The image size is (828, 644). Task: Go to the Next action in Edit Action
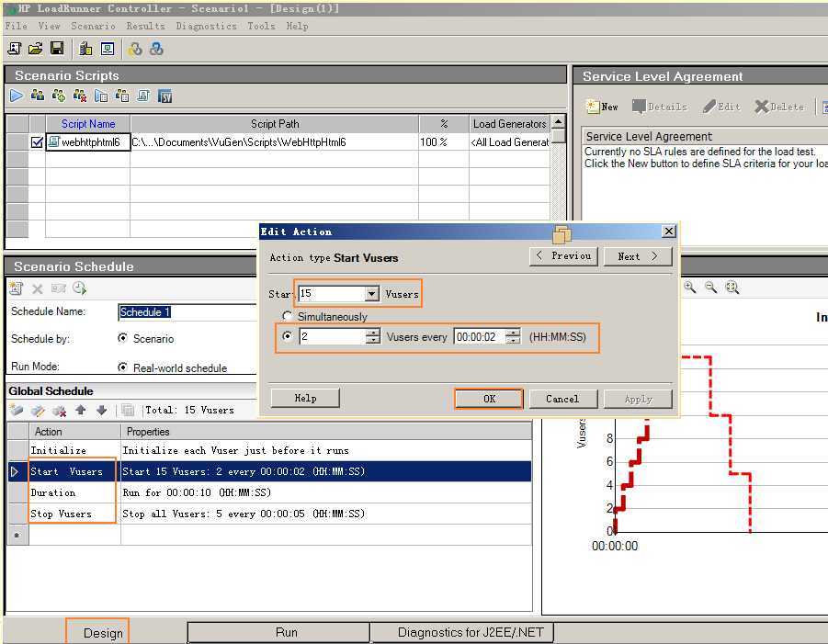point(638,256)
